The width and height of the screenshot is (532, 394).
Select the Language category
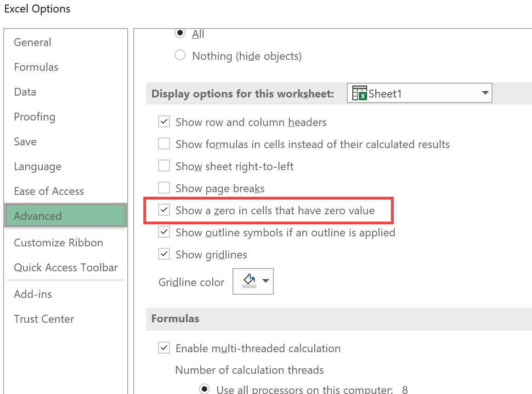pos(37,166)
